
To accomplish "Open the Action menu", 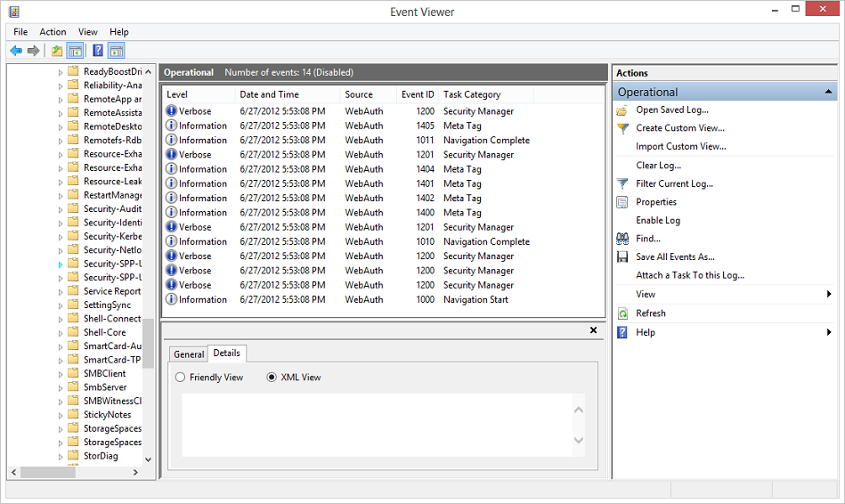I will 53,32.
